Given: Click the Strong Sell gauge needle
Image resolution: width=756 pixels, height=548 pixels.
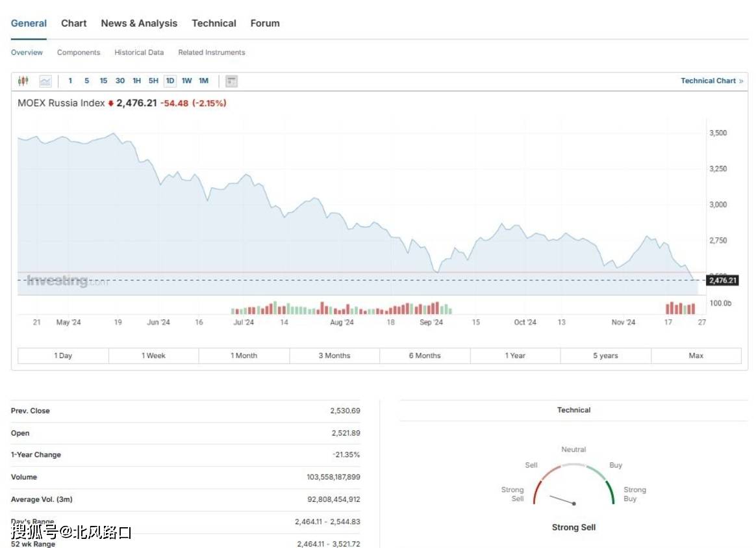Looking at the screenshot, I should [562, 500].
